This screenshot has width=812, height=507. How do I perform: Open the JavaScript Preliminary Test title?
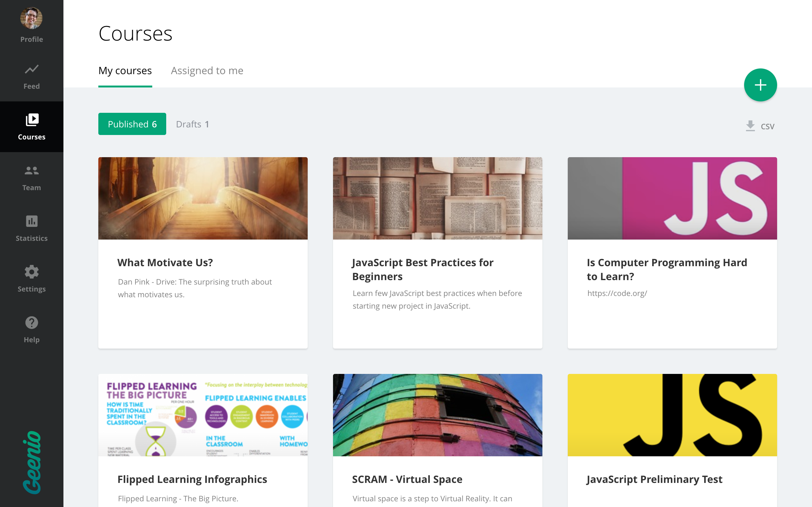(654, 479)
